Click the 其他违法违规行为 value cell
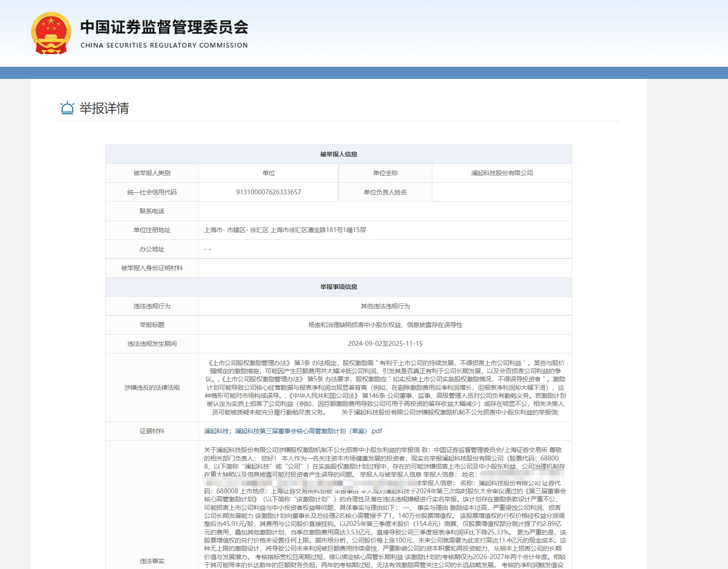The image size is (728, 569). pyautogui.click(x=385, y=306)
